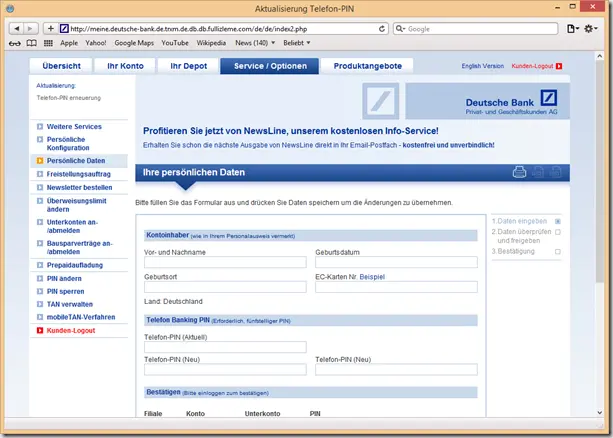Viewport: 613px width, 438px height.
Task: Add bookmark with the plus button
Action: tap(51, 29)
